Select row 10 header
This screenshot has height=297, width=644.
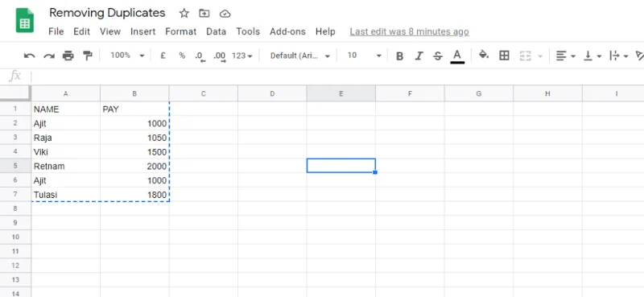click(15, 237)
